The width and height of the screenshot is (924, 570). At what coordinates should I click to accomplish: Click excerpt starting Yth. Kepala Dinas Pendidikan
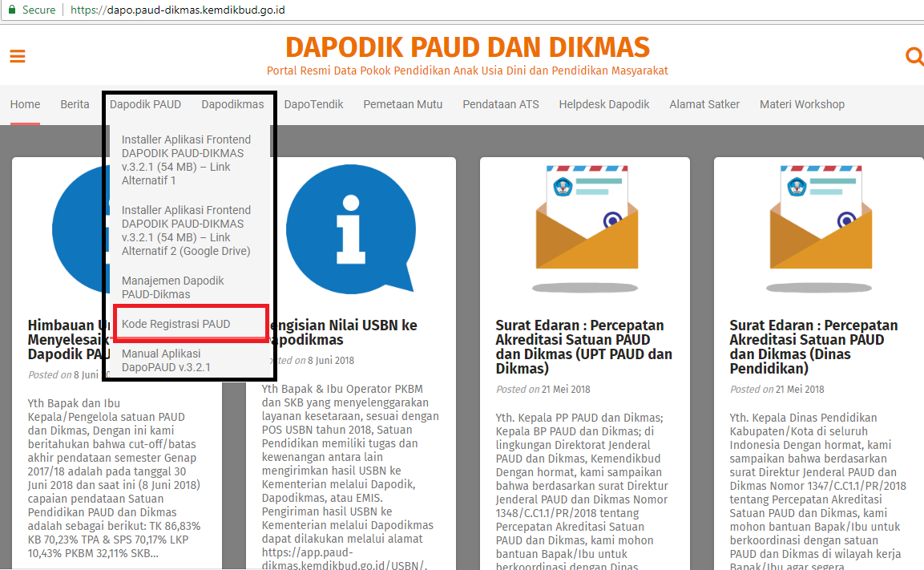click(x=818, y=491)
